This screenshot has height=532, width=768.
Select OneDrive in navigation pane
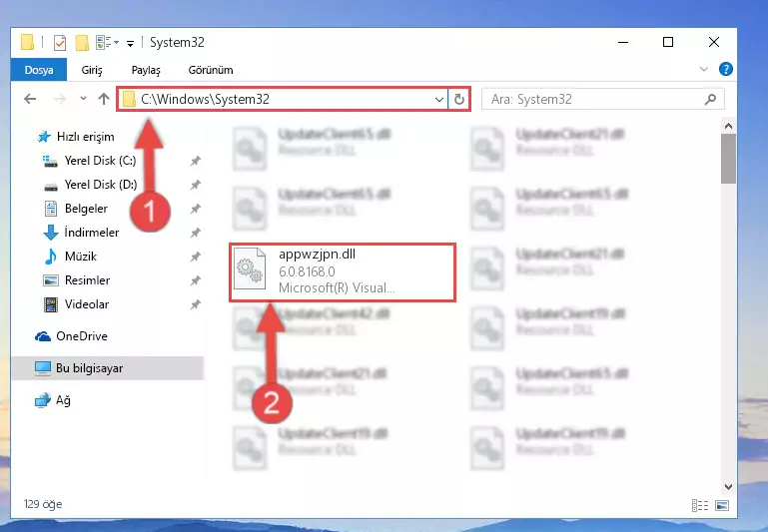point(71,336)
